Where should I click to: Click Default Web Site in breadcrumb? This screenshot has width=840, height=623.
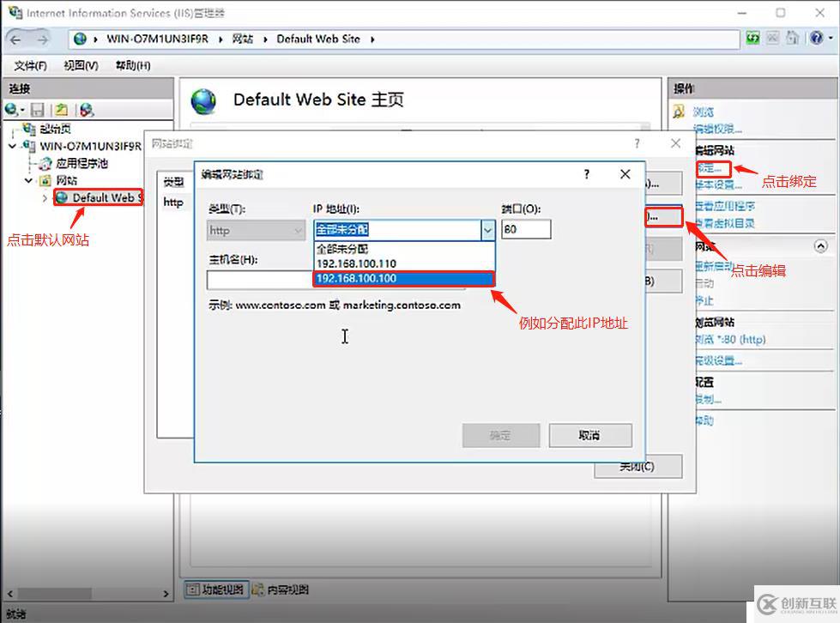click(318, 39)
